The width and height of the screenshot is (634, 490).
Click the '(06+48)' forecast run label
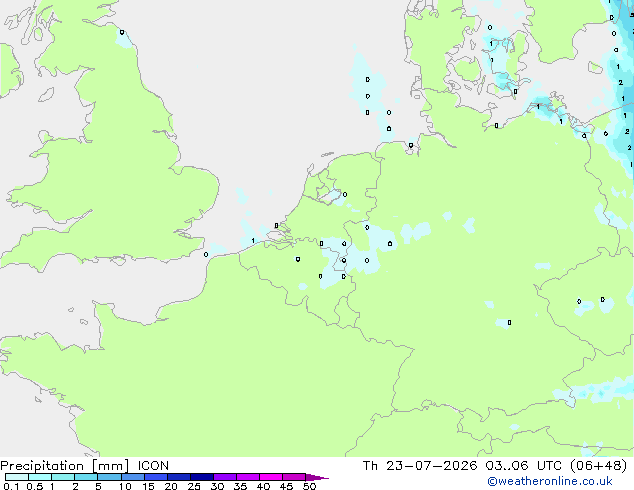pos(598,466)
